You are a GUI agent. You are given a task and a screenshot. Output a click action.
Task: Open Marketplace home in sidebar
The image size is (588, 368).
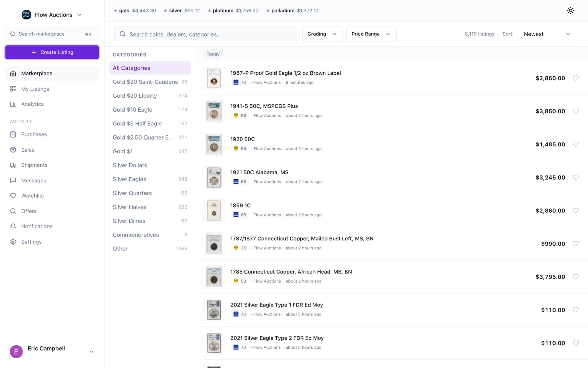click(52, 73)
